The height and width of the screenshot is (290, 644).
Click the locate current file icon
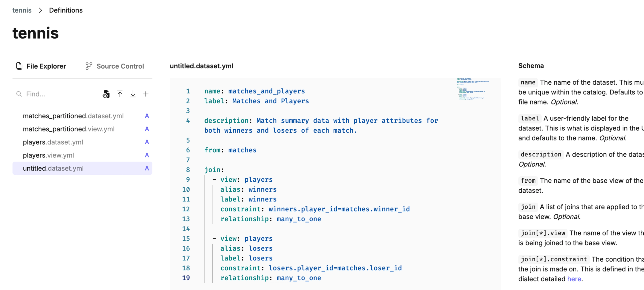[106, 94]
